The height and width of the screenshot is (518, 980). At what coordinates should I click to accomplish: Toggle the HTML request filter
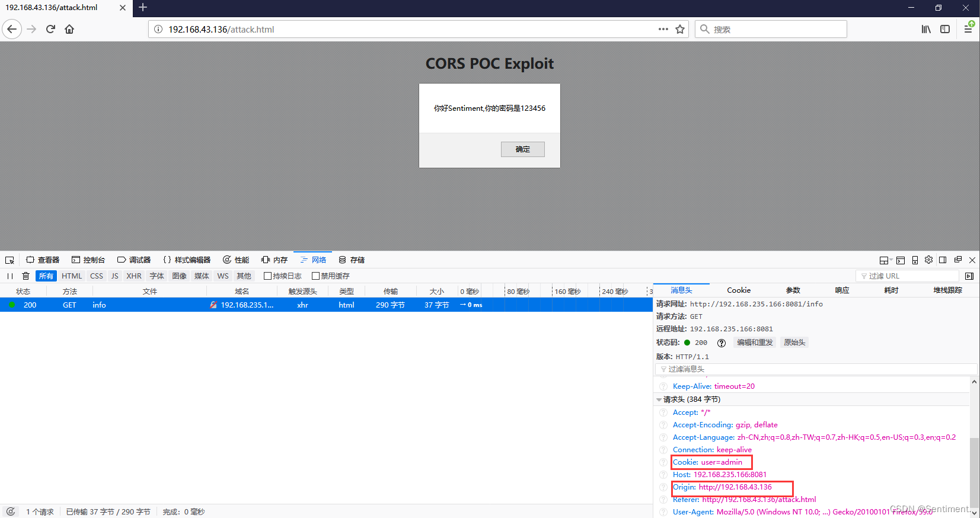pyautogui.click(x=72, y=276)
